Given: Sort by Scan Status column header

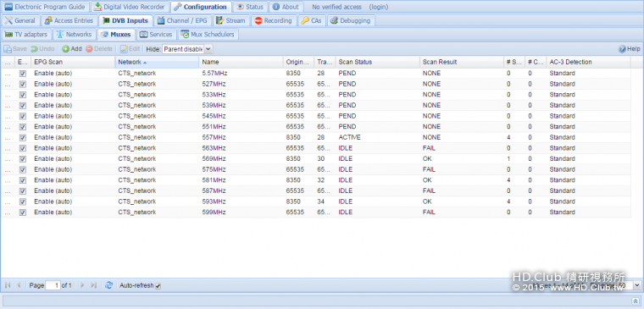Looking at the screenshot, I should (x=377, y=62).
